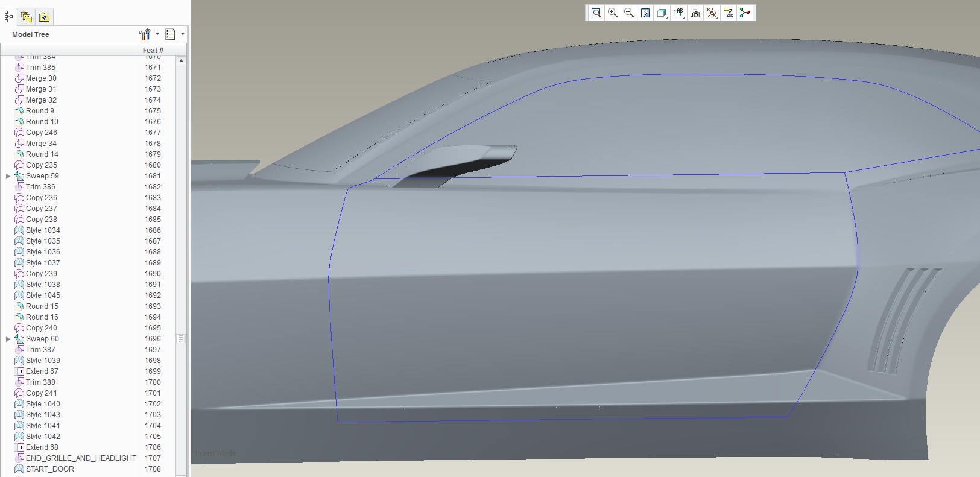Select Style 1043 feature
The height and width of the screenshot is (477, 980).
43,415
